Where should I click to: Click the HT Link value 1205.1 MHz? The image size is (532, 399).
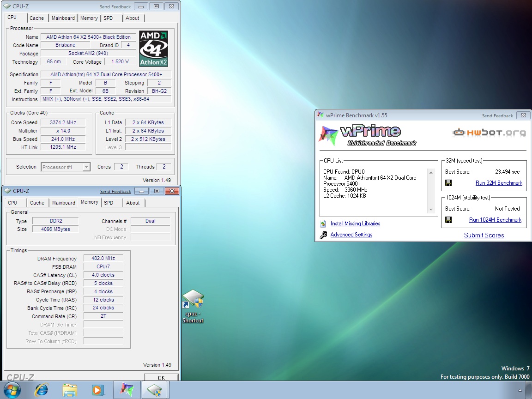point(63,147)
